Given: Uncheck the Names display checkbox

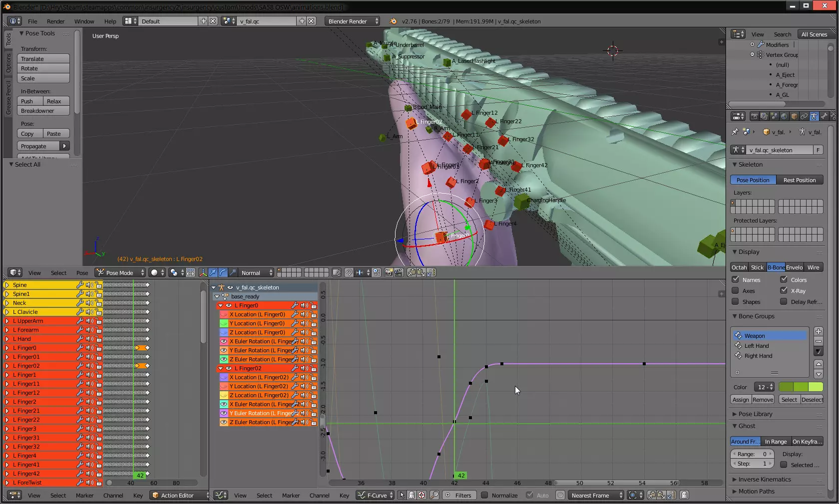Looking at the screenshot, I should [735, 279].
